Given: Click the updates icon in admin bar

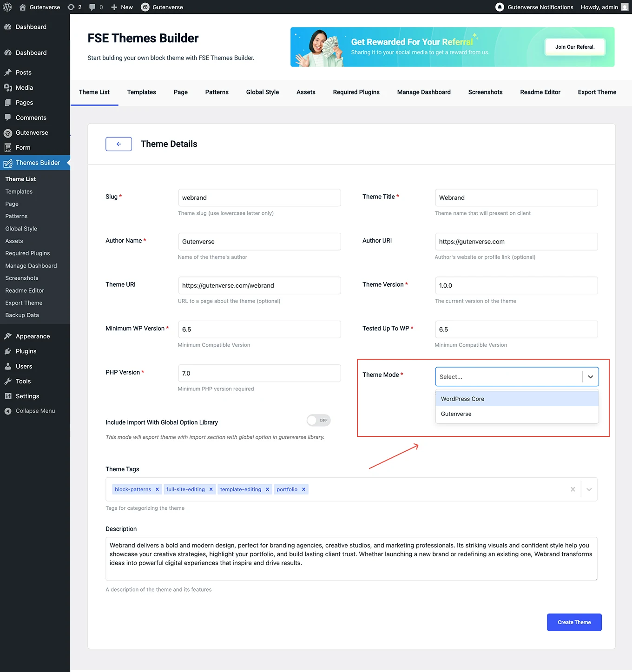Looking at the screenshot, I should point(71,7).
